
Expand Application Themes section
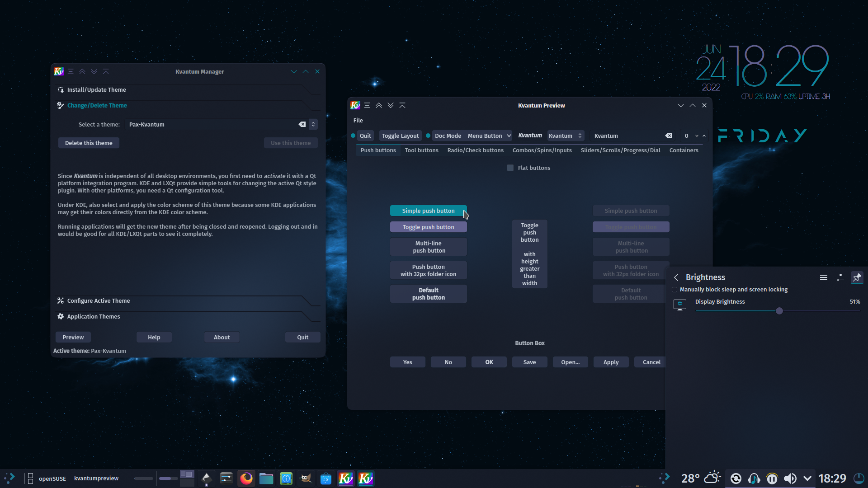tap(188, 317)
